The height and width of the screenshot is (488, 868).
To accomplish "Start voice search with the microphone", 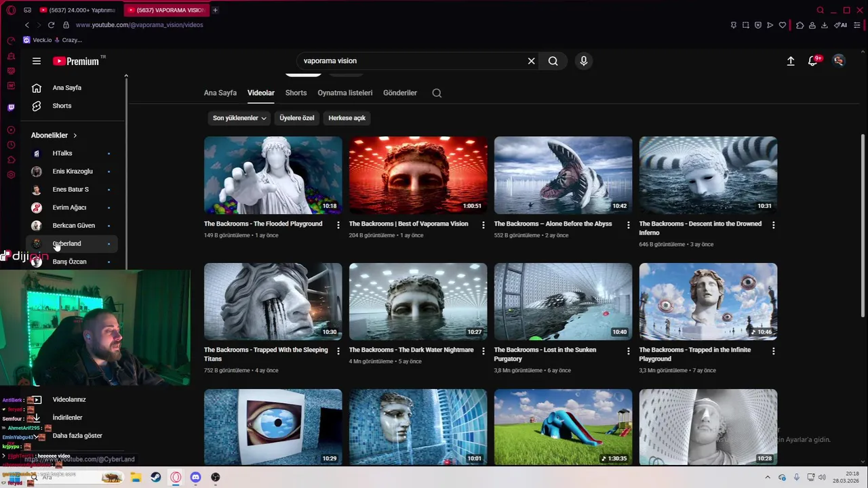I will (584, 61).
